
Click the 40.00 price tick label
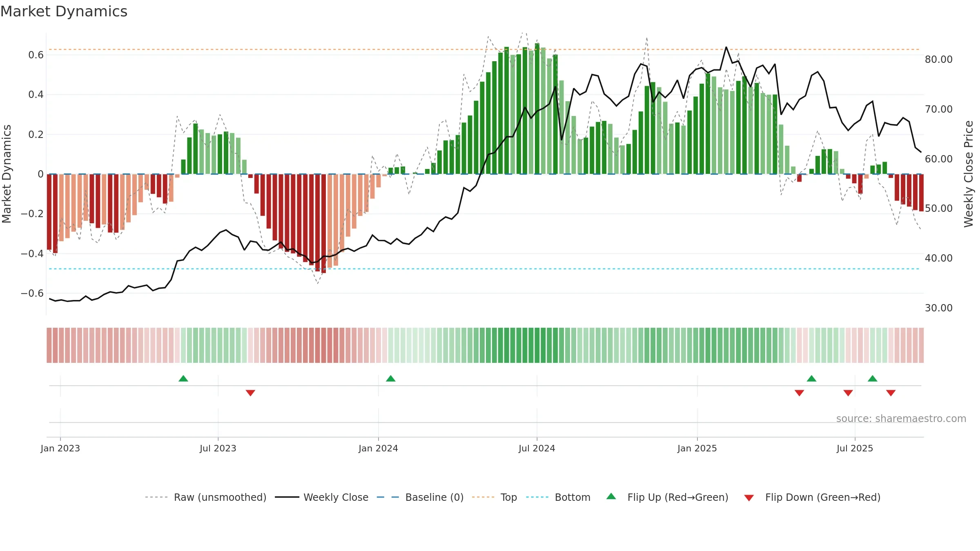pos(939,258)
